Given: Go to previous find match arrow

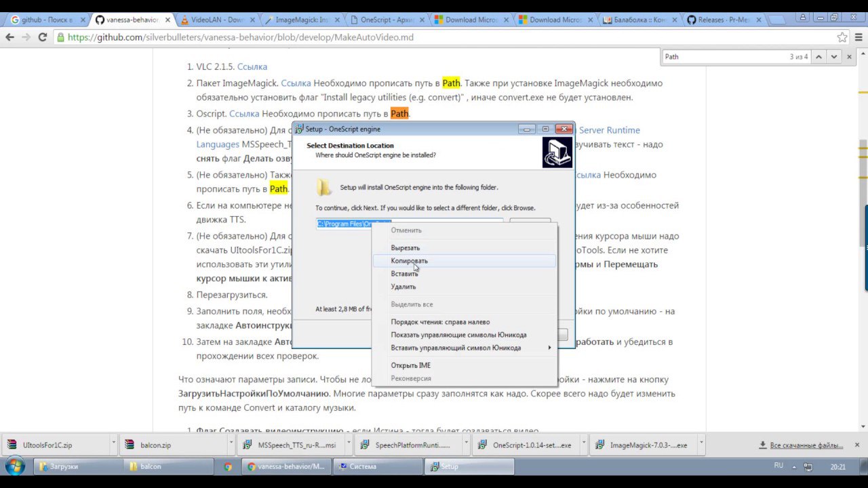Looking at the screenshot, I should pyautogui.click(x=818, y=57).
